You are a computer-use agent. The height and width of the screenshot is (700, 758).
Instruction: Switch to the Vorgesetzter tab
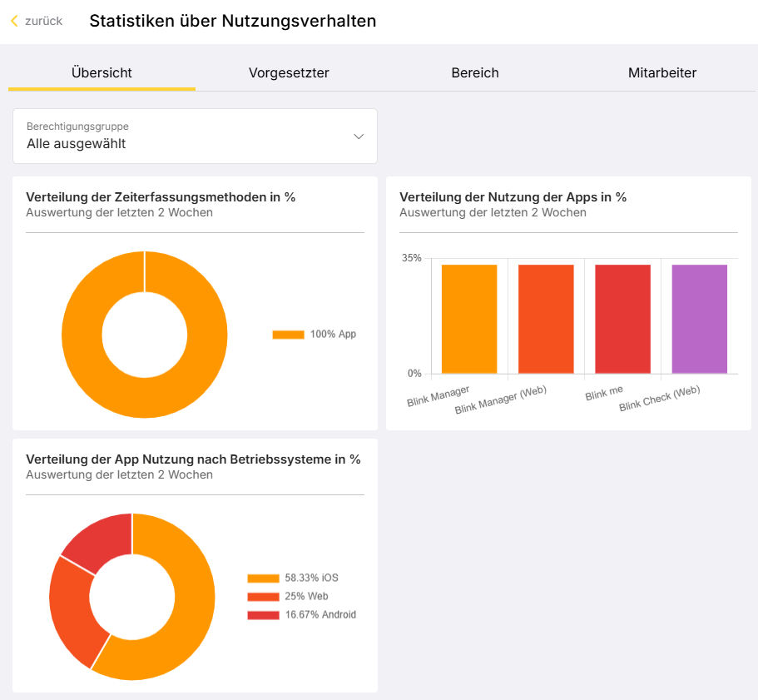point(289,72)
